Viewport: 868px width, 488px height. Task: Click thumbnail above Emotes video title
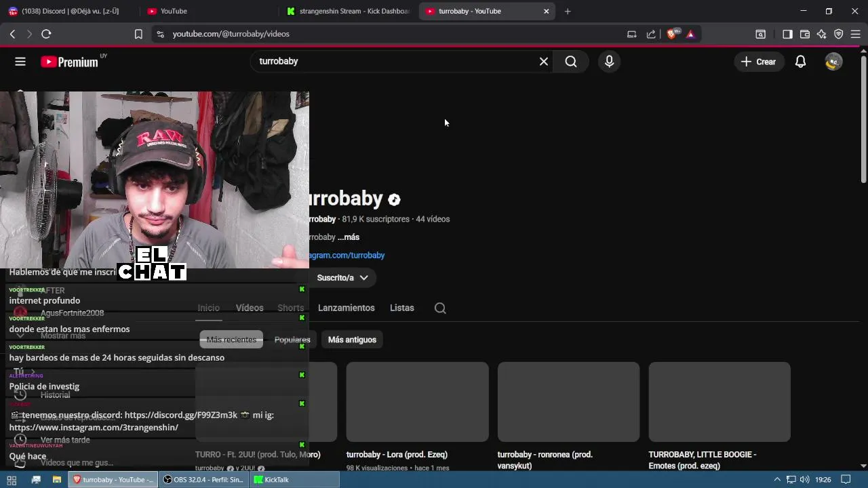[x=719, y=402]
